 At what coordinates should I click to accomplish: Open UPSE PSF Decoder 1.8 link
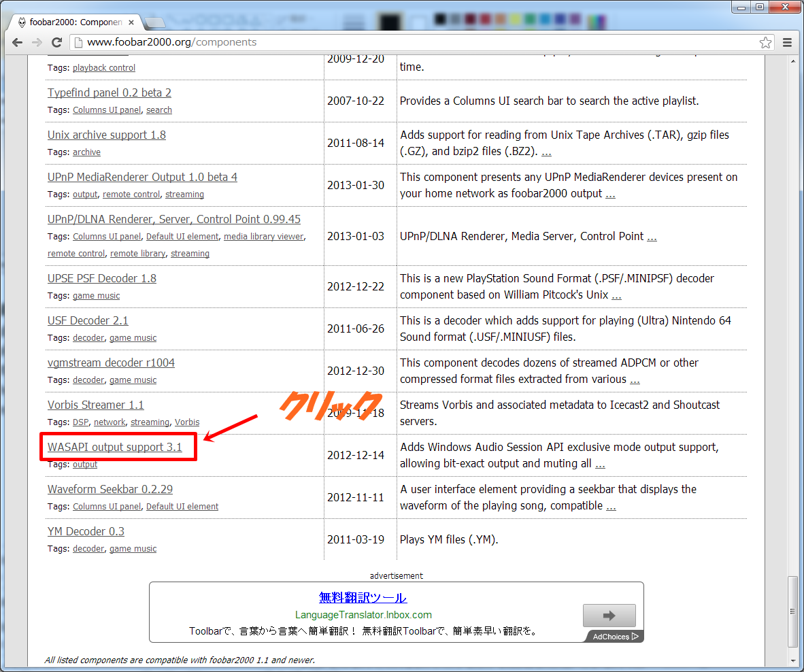[x=102, y=278]
